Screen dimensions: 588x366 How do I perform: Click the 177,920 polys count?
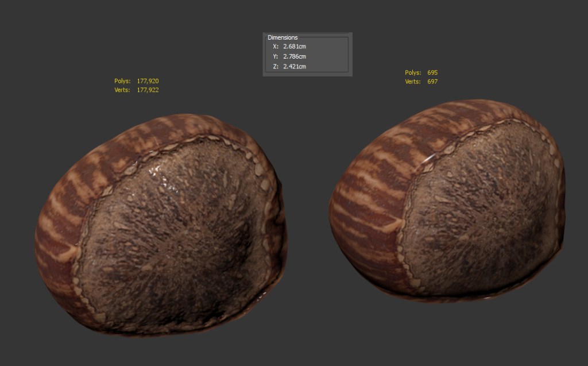(x=148, y=81)
